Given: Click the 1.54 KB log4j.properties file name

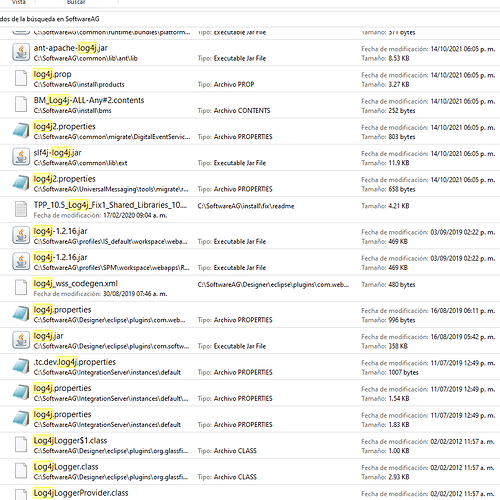Looking at the screenshot, I should (x=62, y=388).
